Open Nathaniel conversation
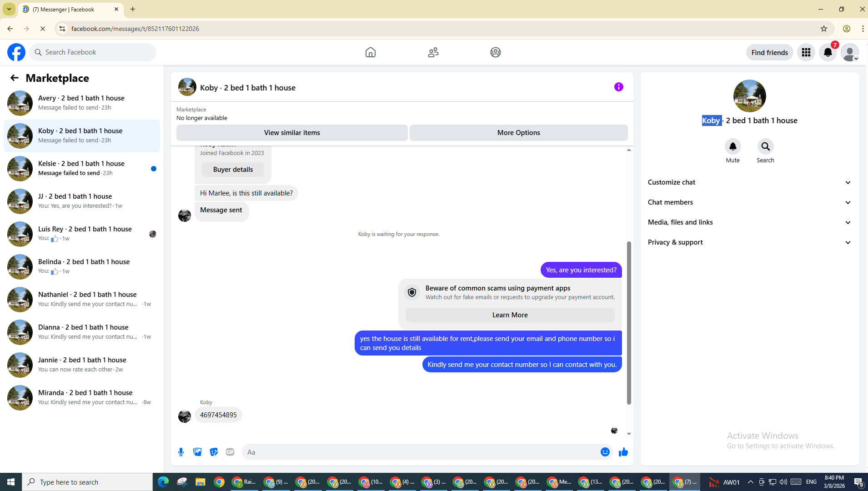Screen dimensions: 868x491 click(82, 299)
